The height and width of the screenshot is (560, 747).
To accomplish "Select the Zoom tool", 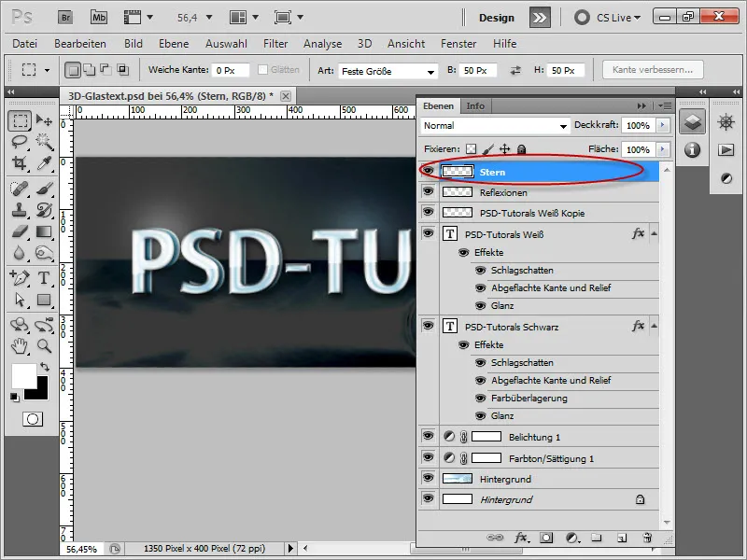I will [44, 345].
